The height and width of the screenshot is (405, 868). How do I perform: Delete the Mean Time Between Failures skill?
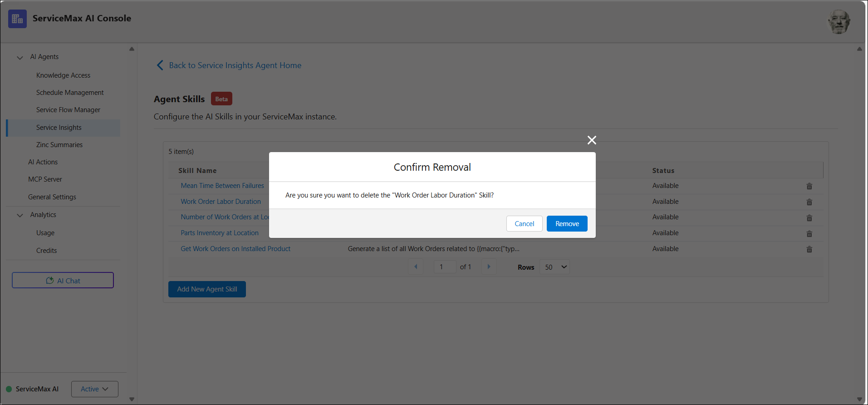point(809,186)
